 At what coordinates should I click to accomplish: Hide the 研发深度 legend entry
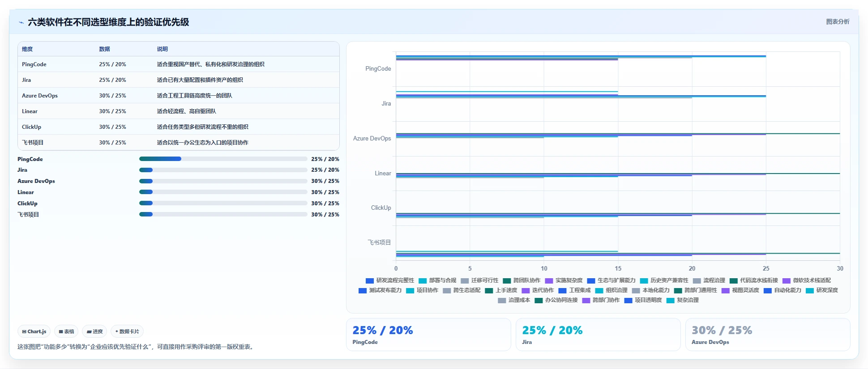[x=821, y=290]
